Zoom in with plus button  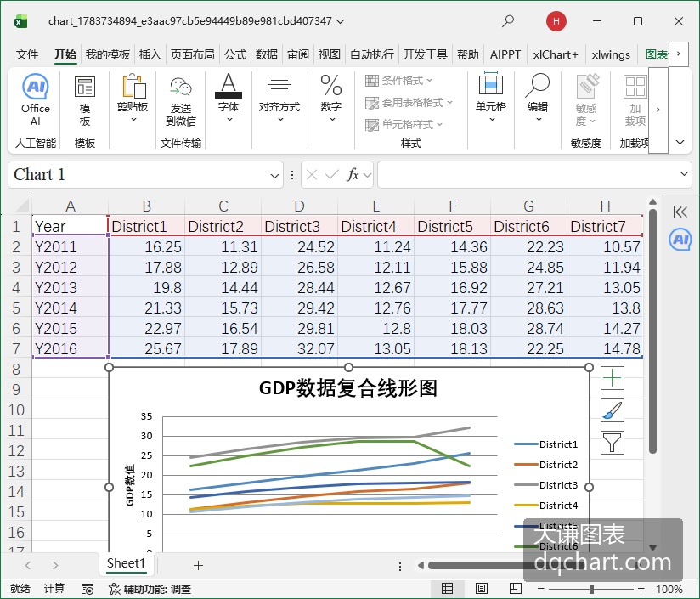coord(641,589)
